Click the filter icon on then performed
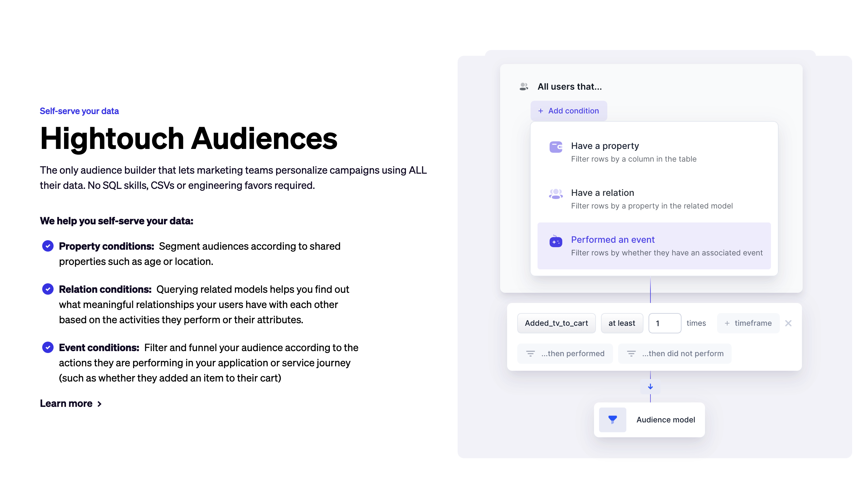 coord(530,354)
